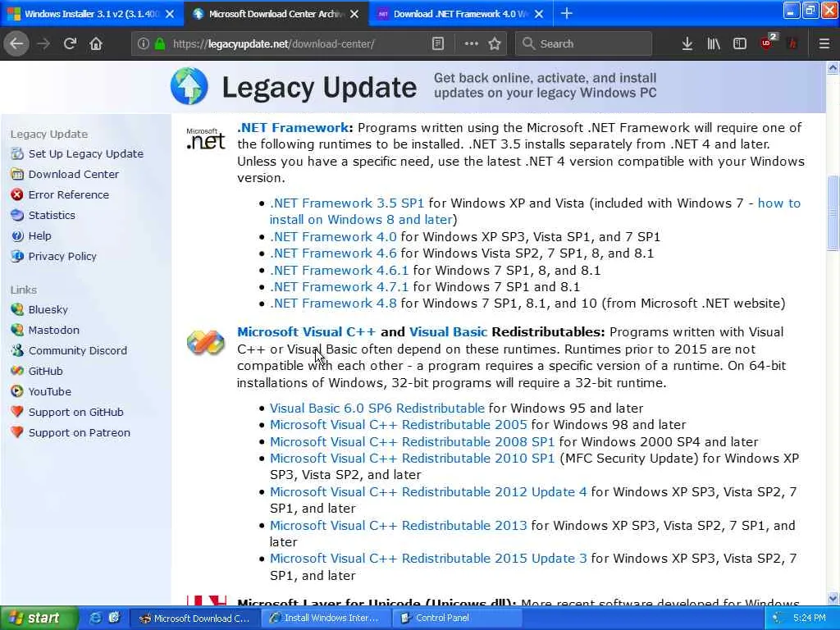Click the Community Discord icon
The width and height of the screenshot is (840, 630).
[17, 350]
